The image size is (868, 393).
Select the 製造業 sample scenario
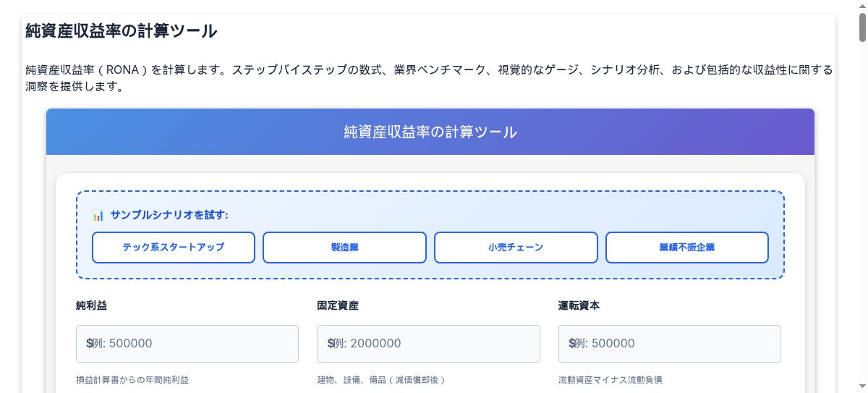[x=344, y=248]
